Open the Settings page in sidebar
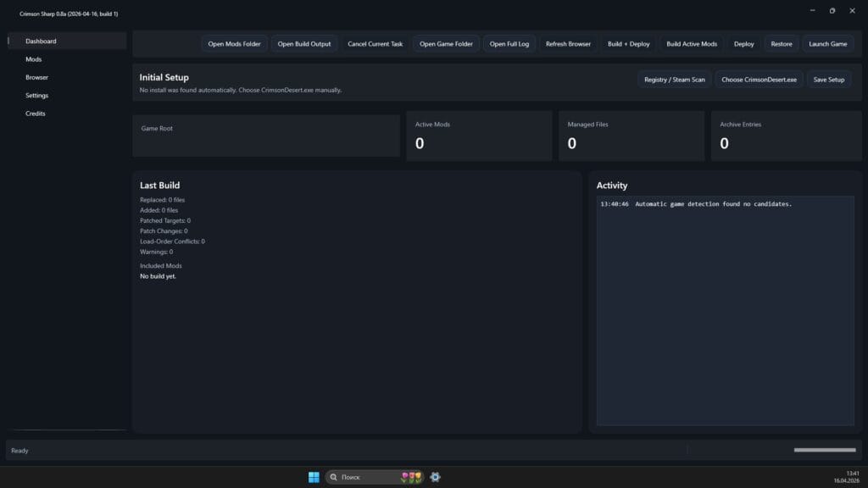The image size is (868, 488). (67, 95)
